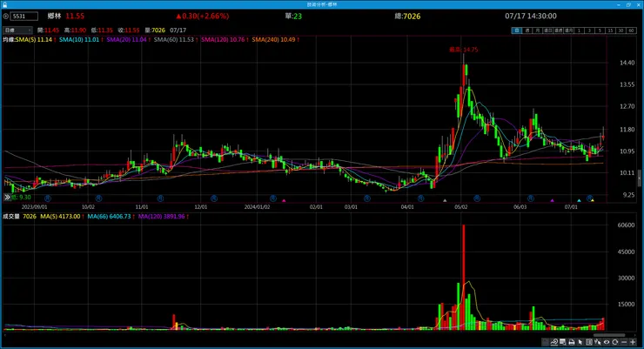Click the scrollbar right arrow

tap(635, 335)
